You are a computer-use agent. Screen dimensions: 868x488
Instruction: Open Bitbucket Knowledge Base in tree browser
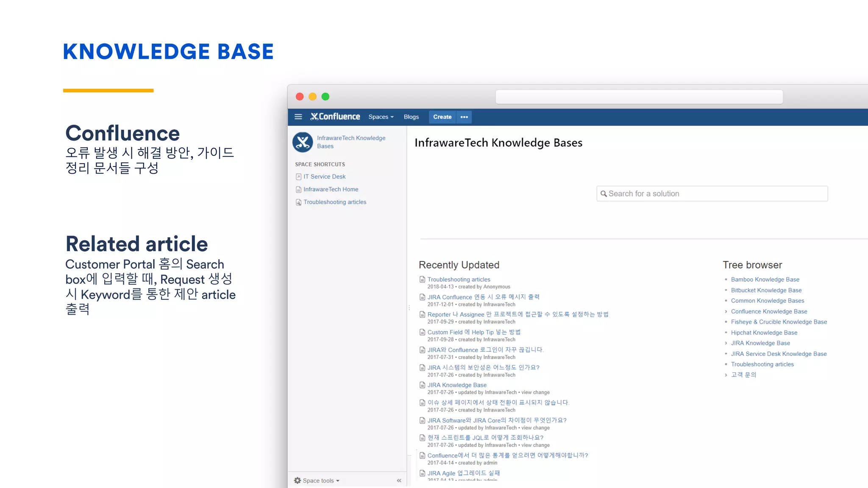(766, 290)
